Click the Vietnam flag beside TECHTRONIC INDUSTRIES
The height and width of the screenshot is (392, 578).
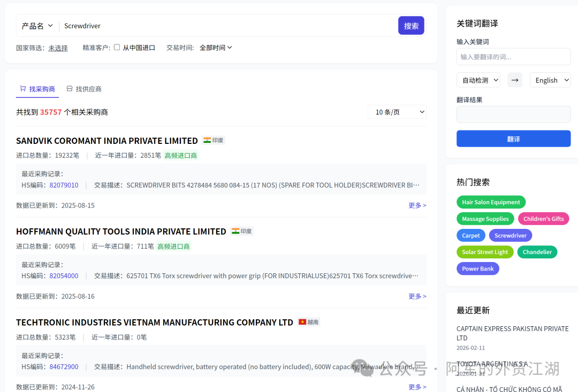point(308,322)
